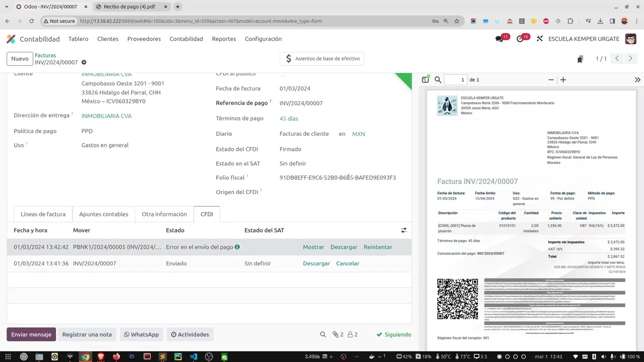Image resolution: width=644 pixels, height=362 pixels.
Task: Open ESCUELA KEMPER URGATE company switcher
Action: [584, 39]
